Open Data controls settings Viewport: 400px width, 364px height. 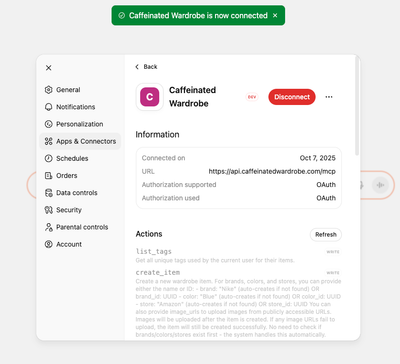click(x=80, y=193)
